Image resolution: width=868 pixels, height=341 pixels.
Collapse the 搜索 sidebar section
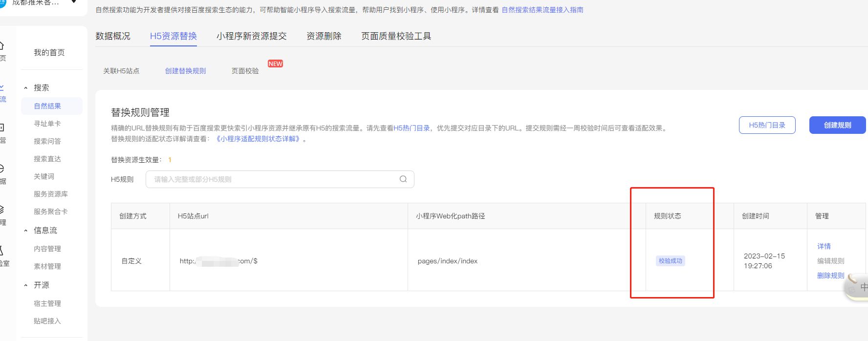pos(26,88)
